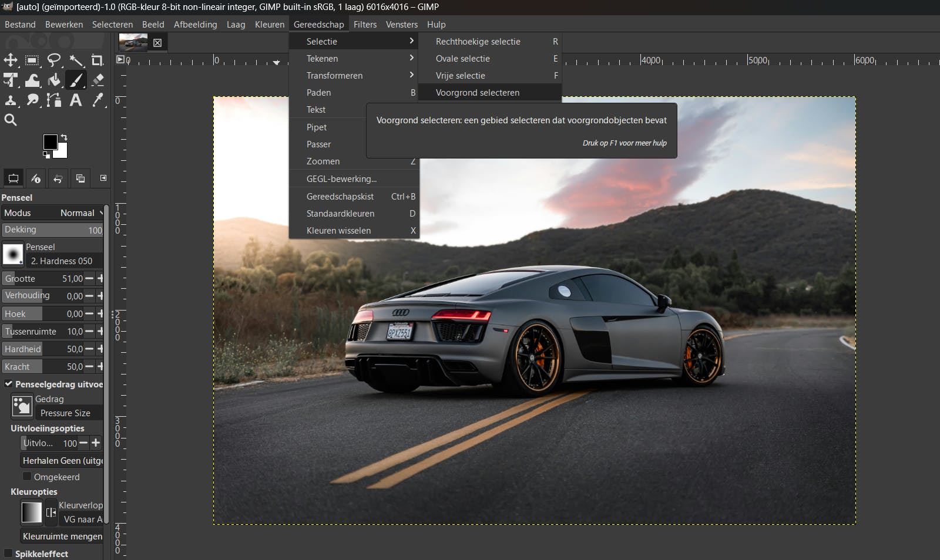
Task: Select the Fuzzy Select magic wand tool
Action: [x=76, y=60]
